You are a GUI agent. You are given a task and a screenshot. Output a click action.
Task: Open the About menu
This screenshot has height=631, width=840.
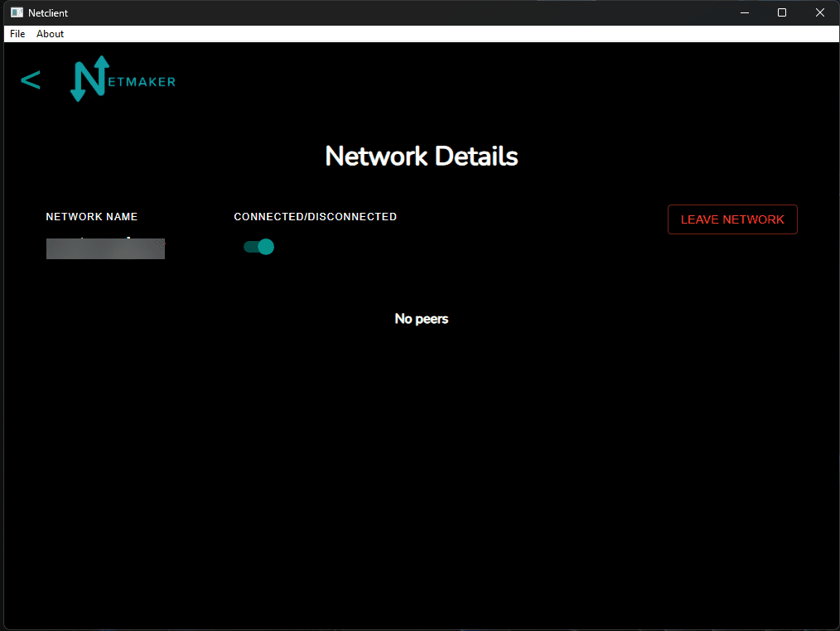tap(50, 34)
